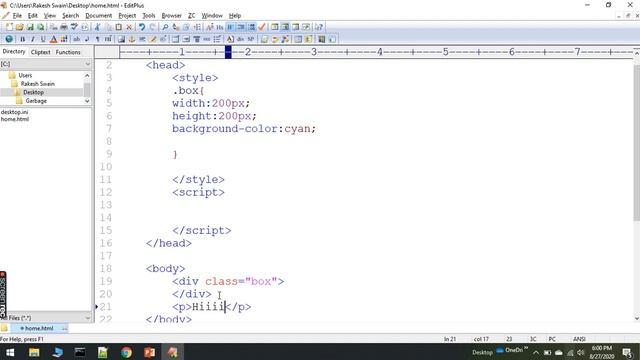This screenshot has width=640, height=360.
Task: Select the Desktop folder
Action: tap(33, 92)
